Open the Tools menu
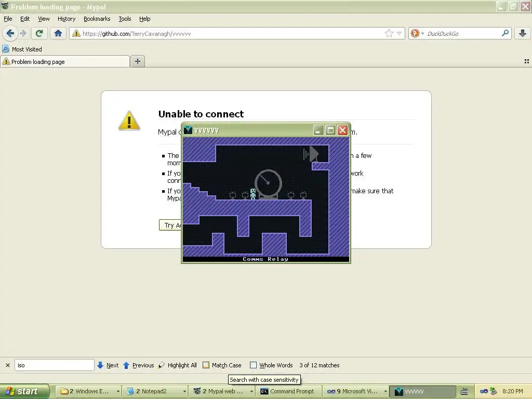This screenshot has width=532, height=399. [x=125, y=19]
